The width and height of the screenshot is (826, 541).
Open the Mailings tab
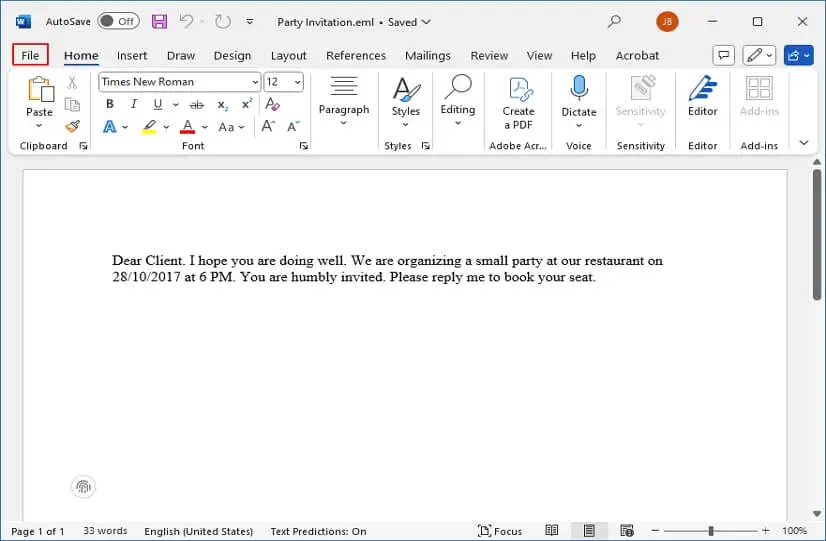tap(428, 55)
